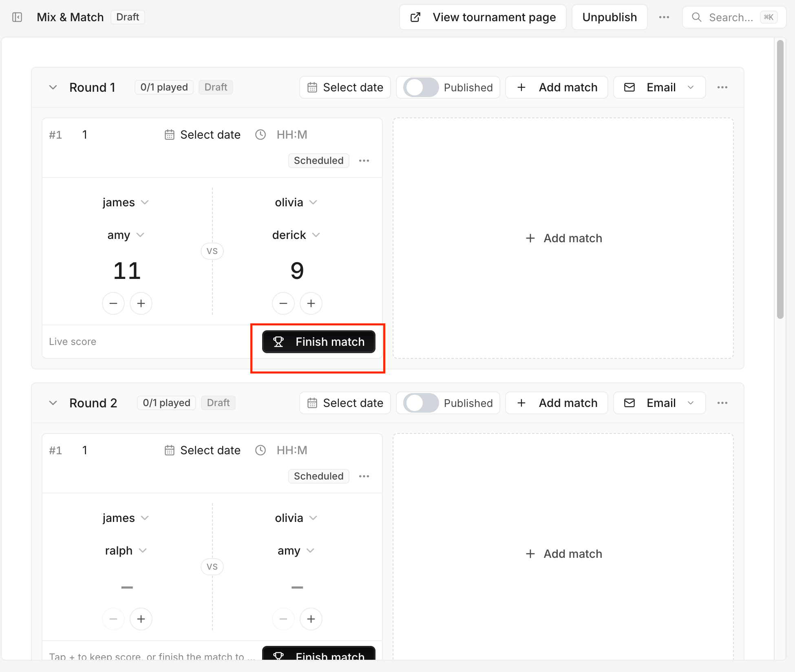
Task: Open Round 1 more options ellipsis
Action: click(722, 87)
